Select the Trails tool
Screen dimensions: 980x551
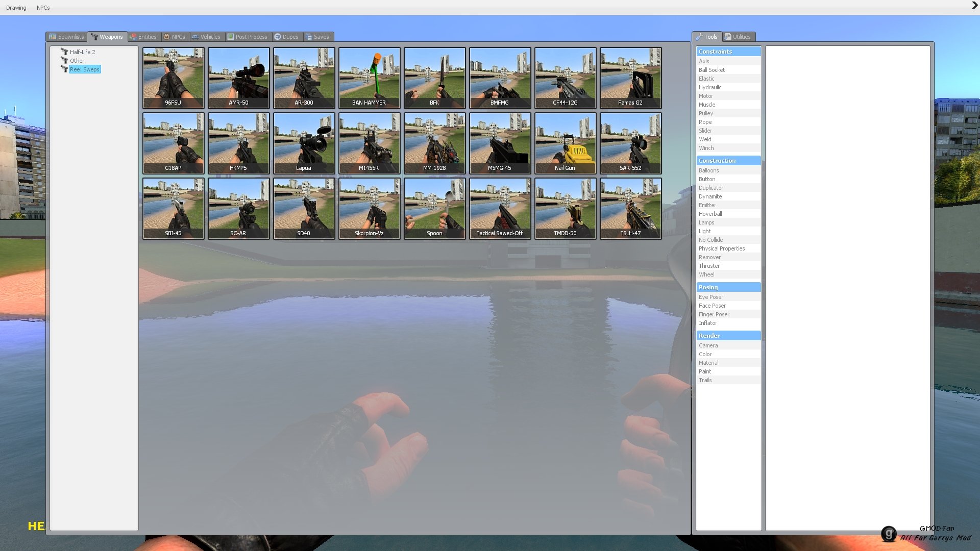(x=728, y=380)
